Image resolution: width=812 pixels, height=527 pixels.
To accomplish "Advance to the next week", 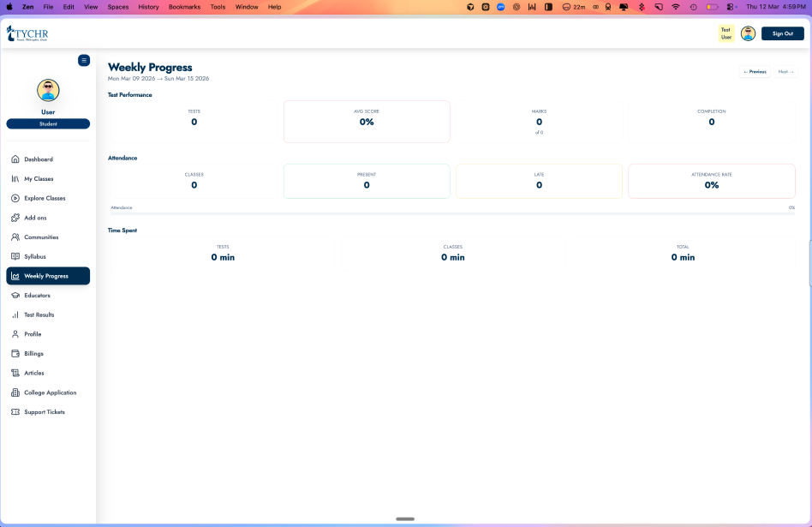I will coord(785,72).
